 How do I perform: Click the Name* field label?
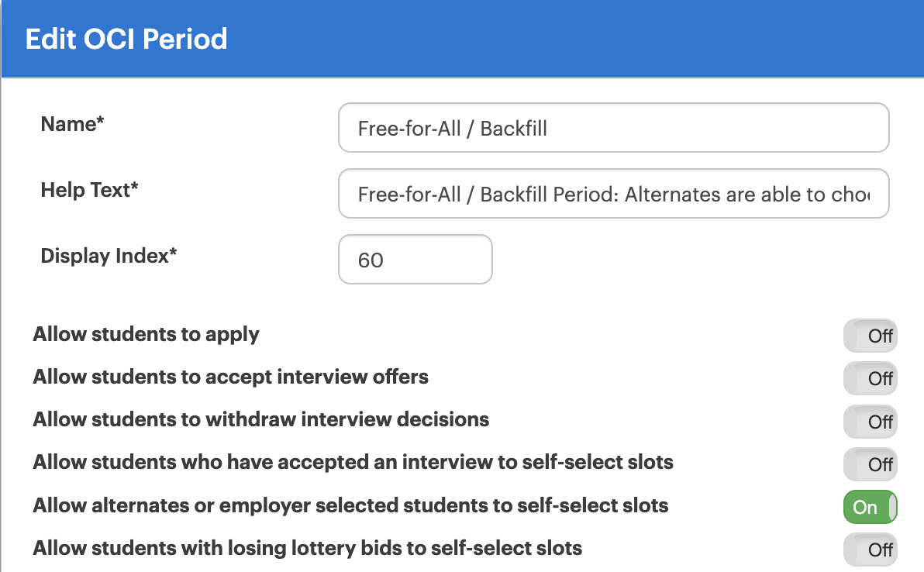(x=72, y=124)
